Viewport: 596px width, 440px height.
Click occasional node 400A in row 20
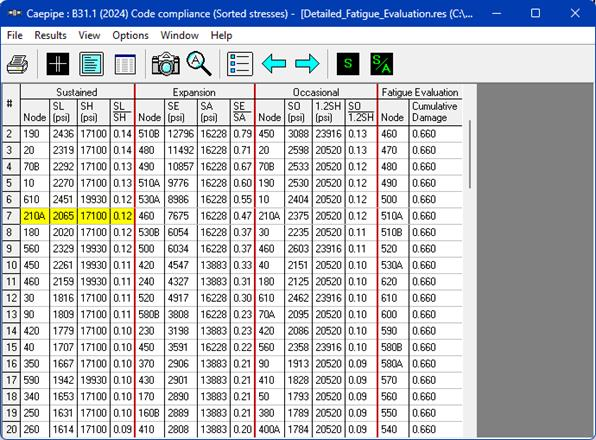(270, 429)
